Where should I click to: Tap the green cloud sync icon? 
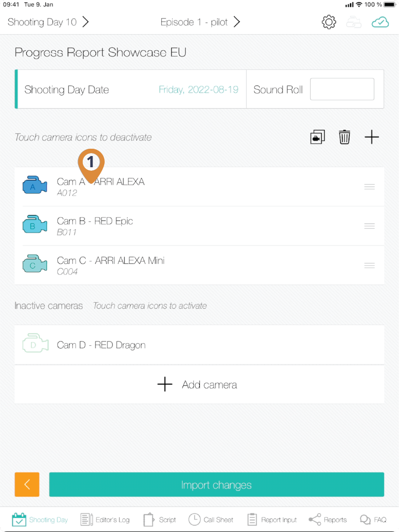380,22
